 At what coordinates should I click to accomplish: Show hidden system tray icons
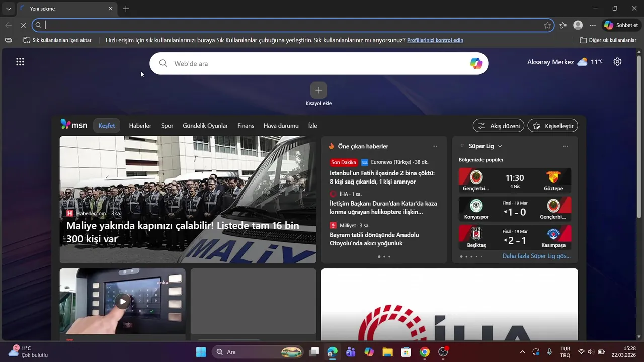522,352
